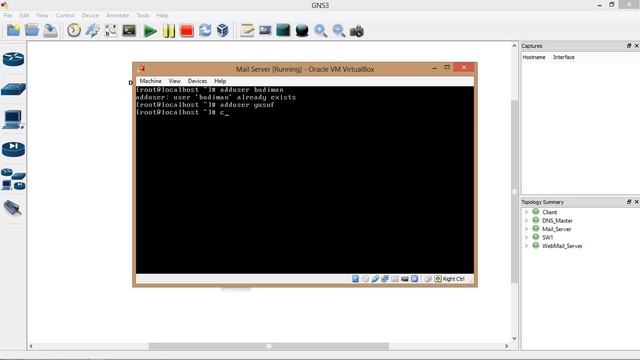Screen dimensions: 640x360
Task: Click the Insert picture icon
Action: [x=265, y=31]
